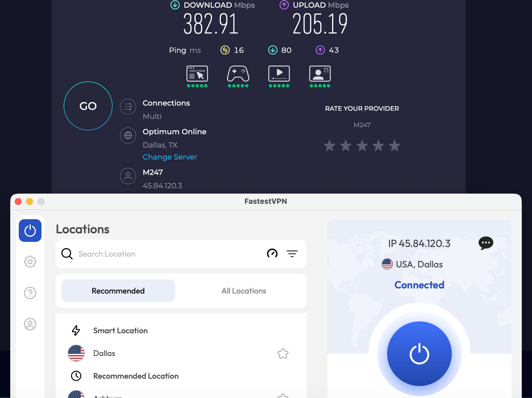Click the Change Server link
The image size is (532, 398).
tap(170, 157)
